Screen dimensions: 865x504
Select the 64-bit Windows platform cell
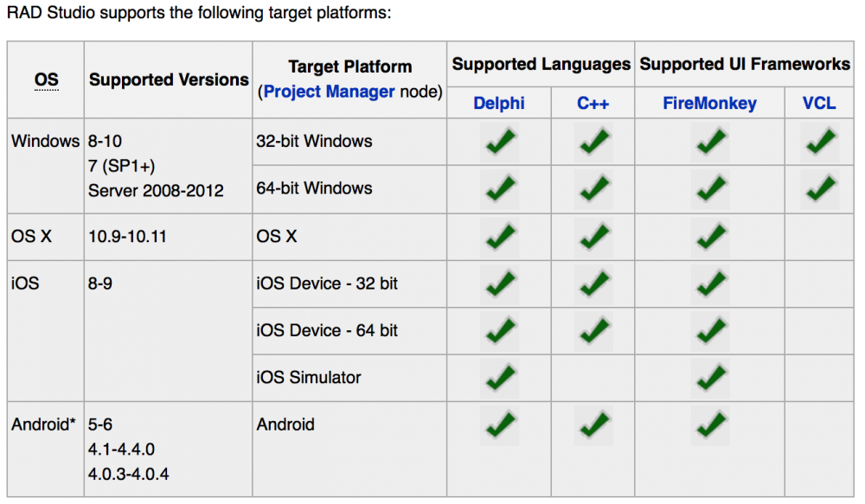349,189
